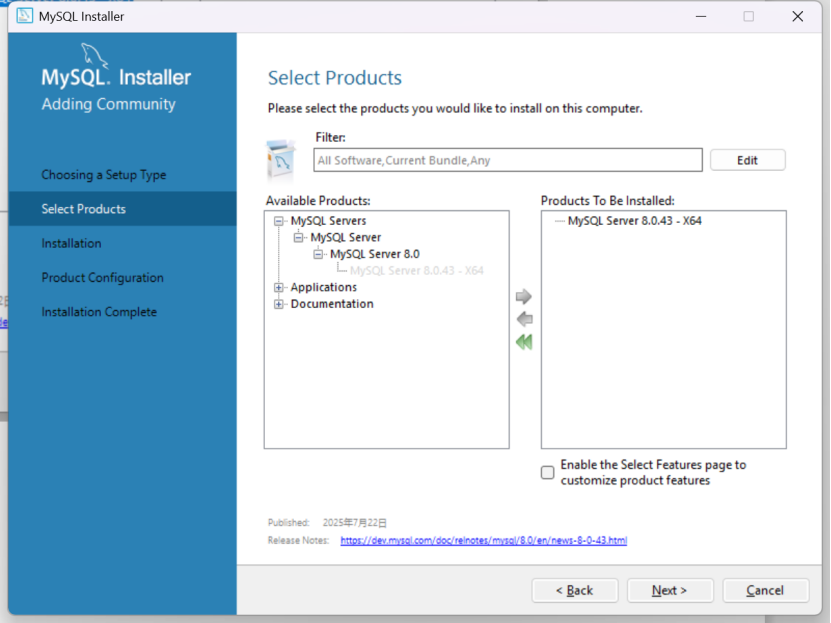Enable the Select Features page checkbox
The width and height of the screenshot is (831, 623).
tap(547, 472)
